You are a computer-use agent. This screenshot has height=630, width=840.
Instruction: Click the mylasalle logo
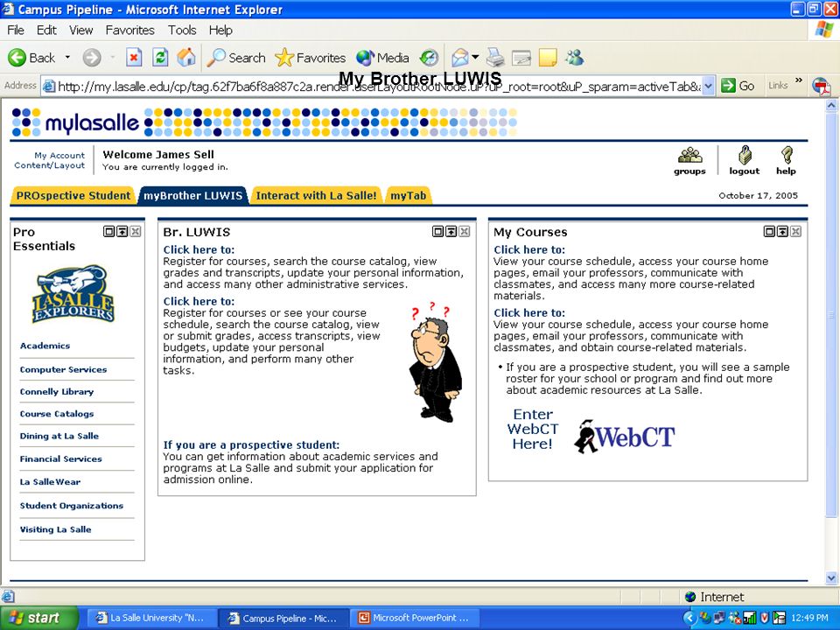[75, 122]
